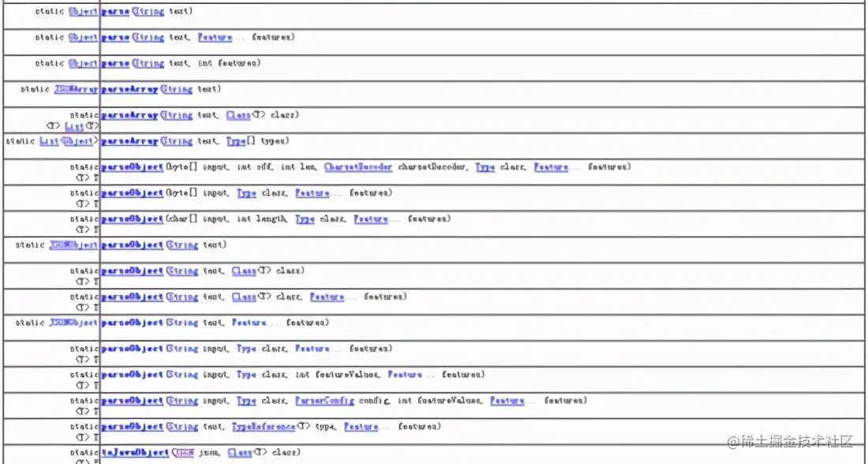Open the JSONObject return type link of parseObject(String text)
The height and width of the screenshot is (464, 868).
point(74,245)
